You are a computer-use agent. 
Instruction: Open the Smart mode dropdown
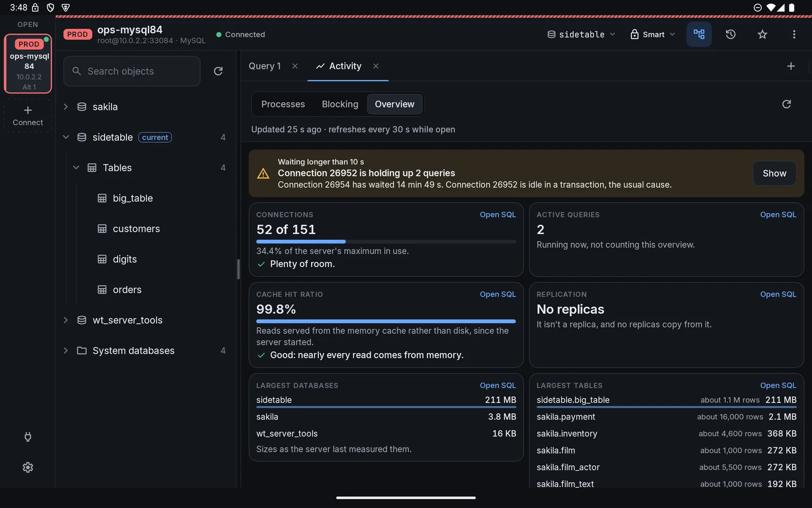(653, 35)
